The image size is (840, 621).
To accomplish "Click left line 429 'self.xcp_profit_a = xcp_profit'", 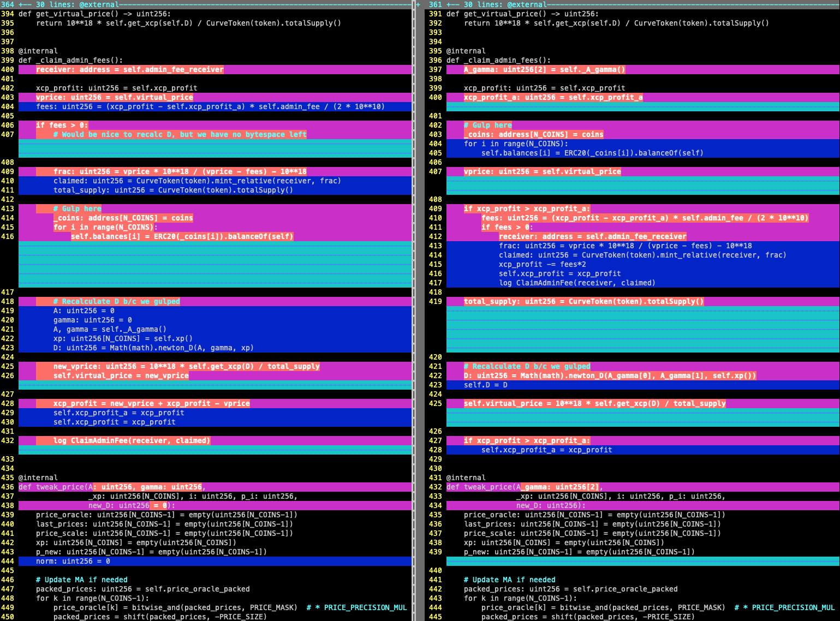I will point(119,413).
